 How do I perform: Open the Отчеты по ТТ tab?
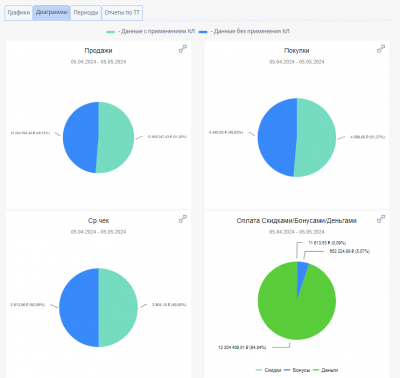(122, 13)
